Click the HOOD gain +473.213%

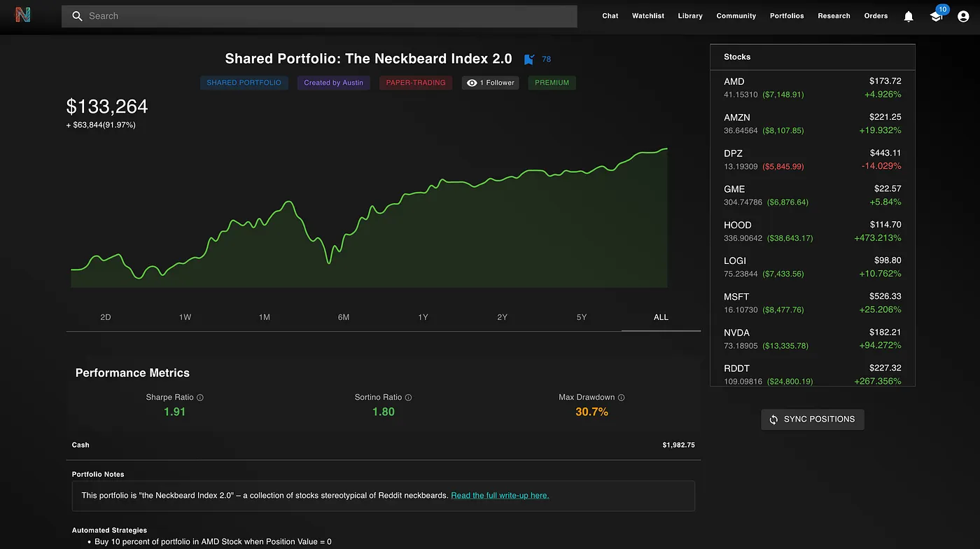tap(878, 238)
